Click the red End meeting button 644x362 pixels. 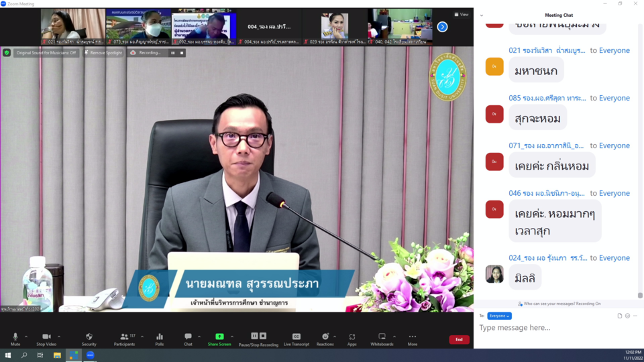pyautogui.click(x=459, y=339)
